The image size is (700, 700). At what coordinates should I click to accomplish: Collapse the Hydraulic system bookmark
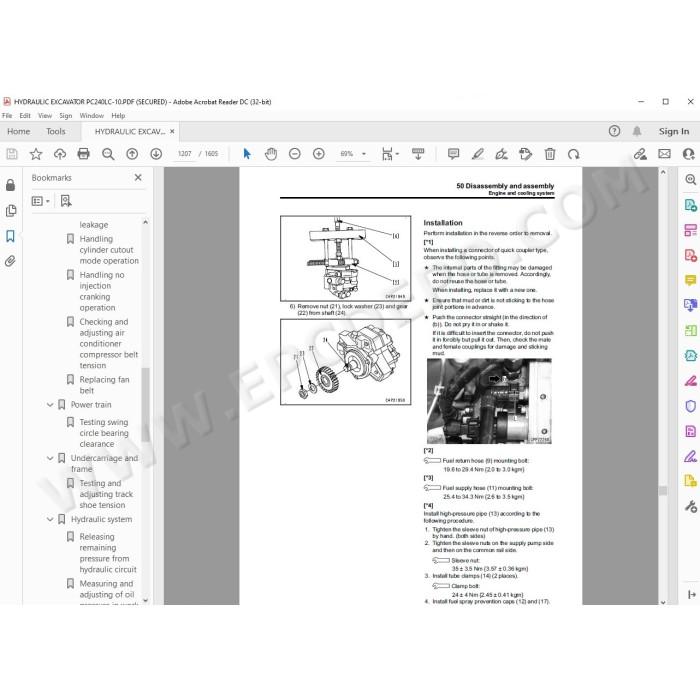click(50, 519)
